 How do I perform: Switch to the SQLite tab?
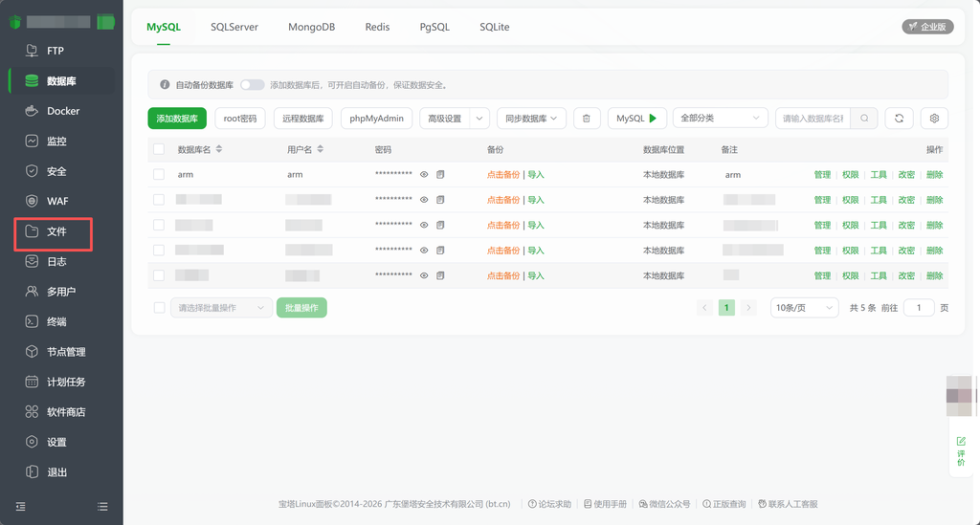(x=495, y=27)
